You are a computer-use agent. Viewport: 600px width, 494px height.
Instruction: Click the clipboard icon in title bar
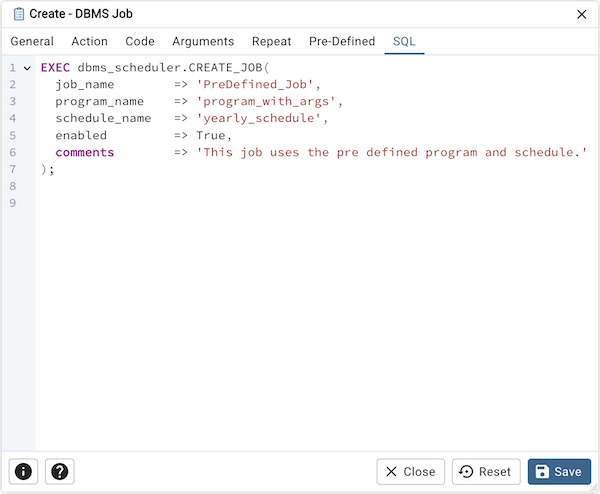18,14
